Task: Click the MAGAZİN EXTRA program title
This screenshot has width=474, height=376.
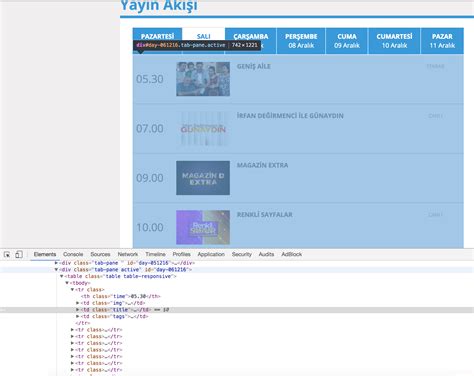Action: pyautogui.click(x=262, y=165)
